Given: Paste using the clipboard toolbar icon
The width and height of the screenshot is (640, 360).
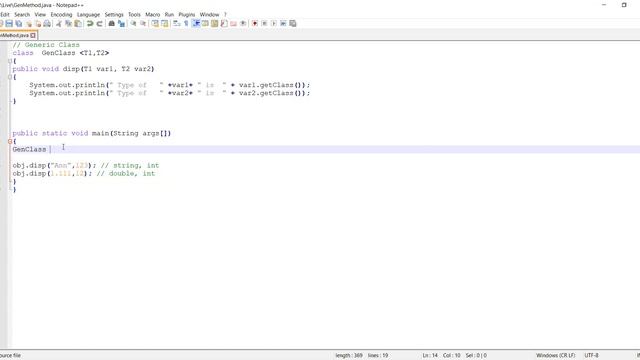Looking at the screenshot, I should point(78,24).
